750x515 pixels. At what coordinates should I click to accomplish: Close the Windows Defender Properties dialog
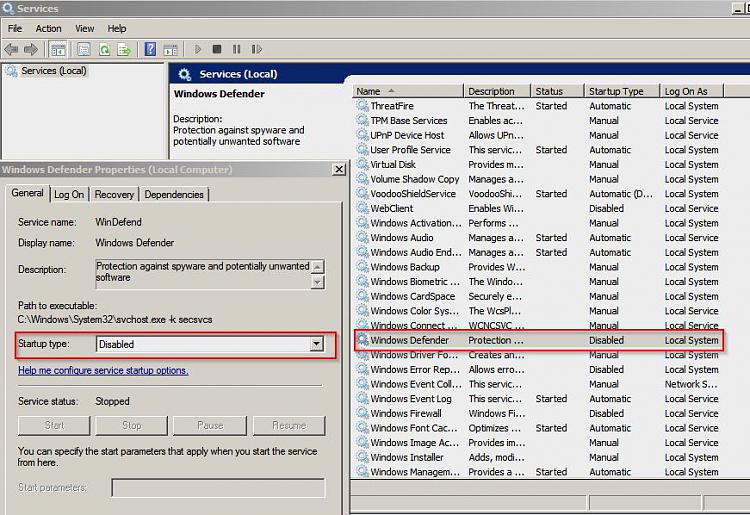[x=339, y=169]
